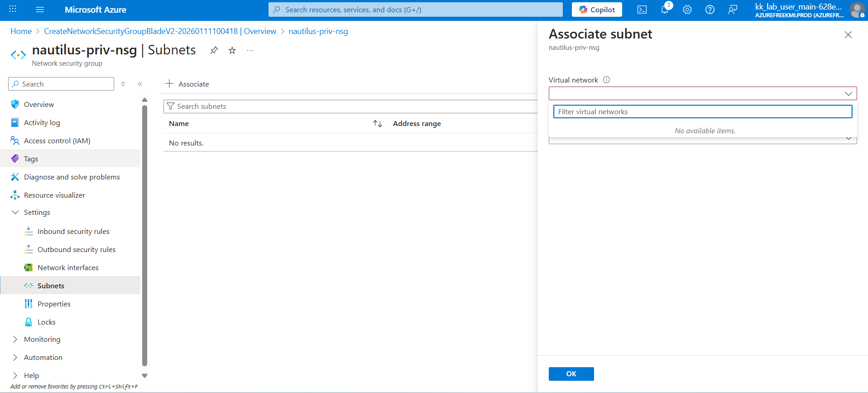The image size is (868, 393).
Task: Click the menu scrollbar down arrow
Action: tap(145, 375)
